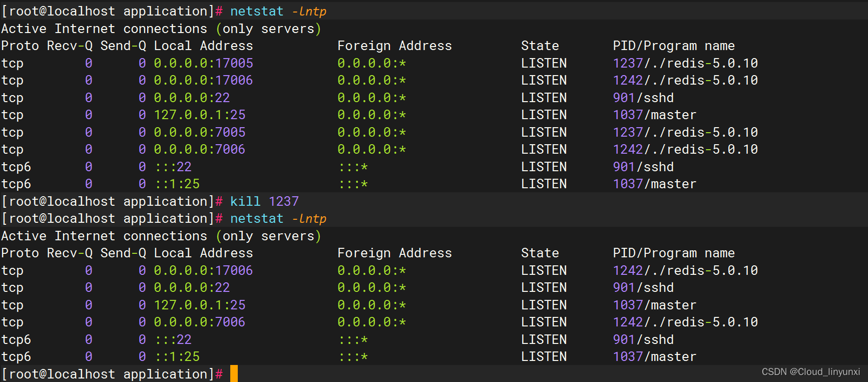The width and height of the screenshot is (868, 382).
Task: Select tcp6 address :::22 before kill
Action: (173, 167)
